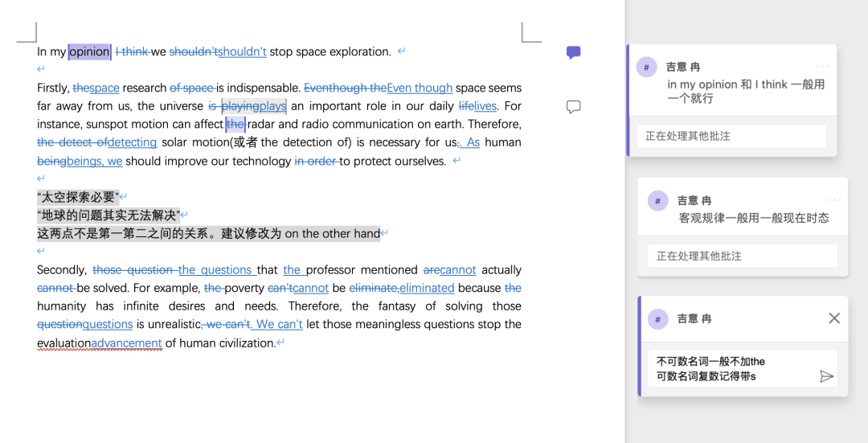
Task: Send the reply with the paper-plane icon
Action: click(x=825, y=376)
